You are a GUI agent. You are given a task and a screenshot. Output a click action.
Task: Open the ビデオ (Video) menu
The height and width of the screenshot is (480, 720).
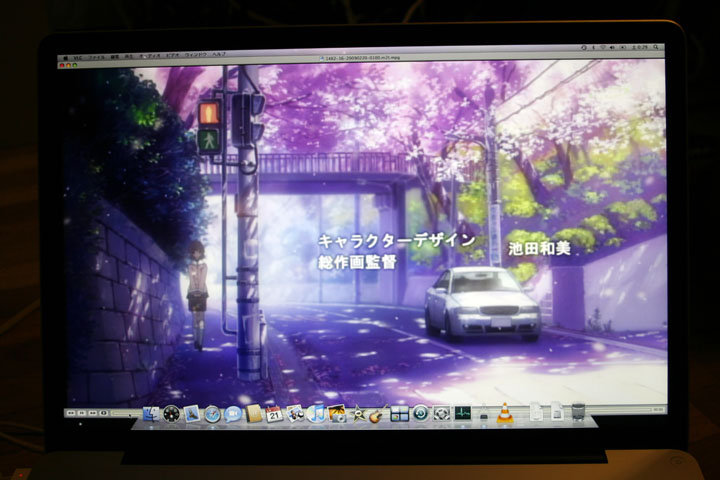pos(172,55)
